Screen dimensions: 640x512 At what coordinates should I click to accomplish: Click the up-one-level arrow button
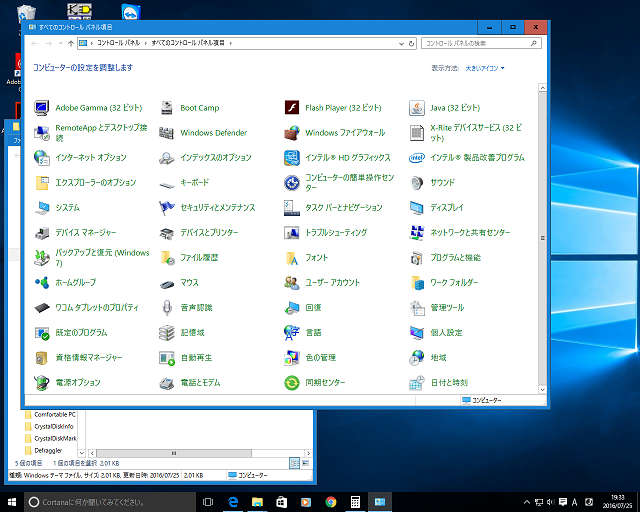pyautogui.click(x=70, y=43)
